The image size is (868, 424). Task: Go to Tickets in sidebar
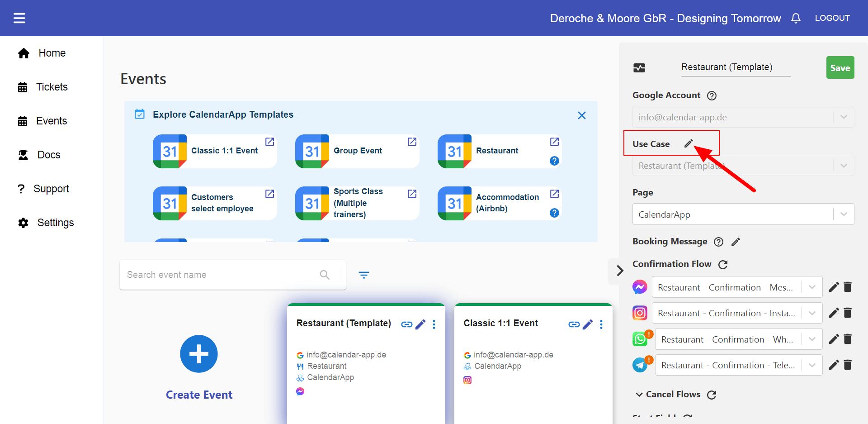point(52,87)
